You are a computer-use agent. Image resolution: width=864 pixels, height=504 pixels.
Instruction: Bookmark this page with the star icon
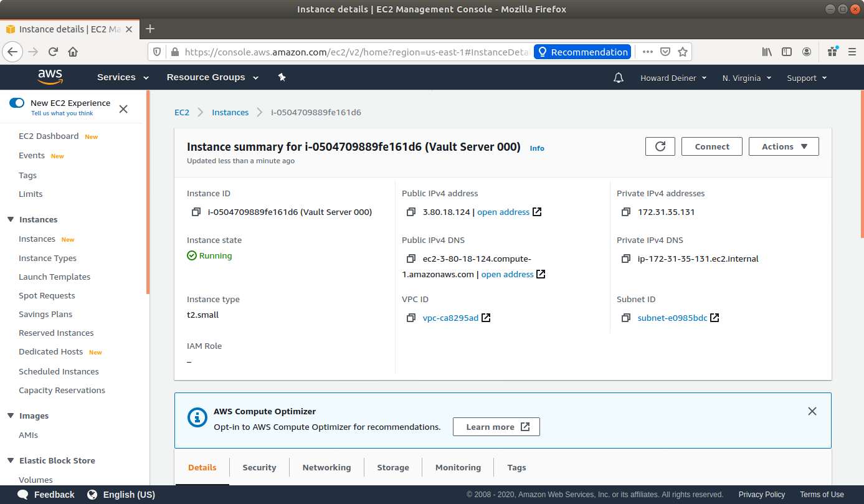point(683,52)
